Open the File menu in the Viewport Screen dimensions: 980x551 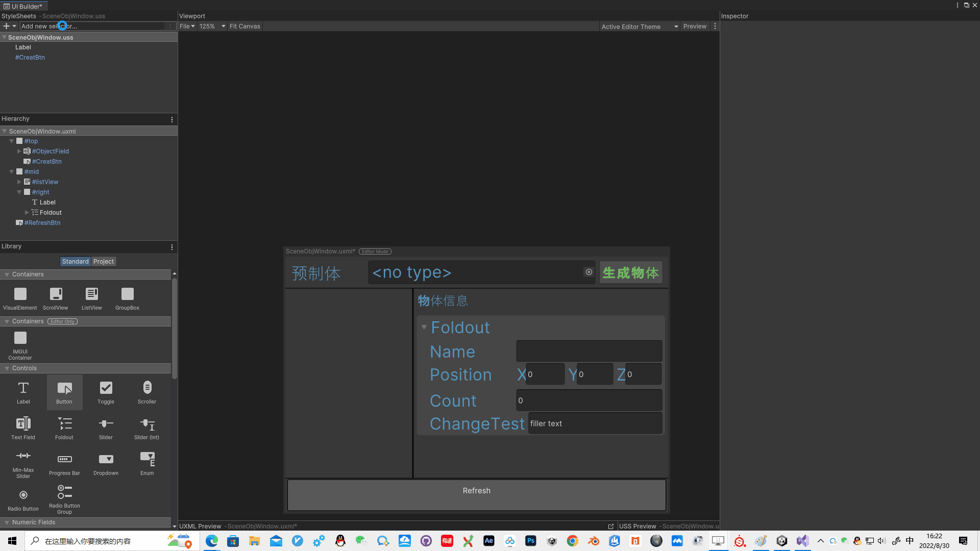click(187, 26)
